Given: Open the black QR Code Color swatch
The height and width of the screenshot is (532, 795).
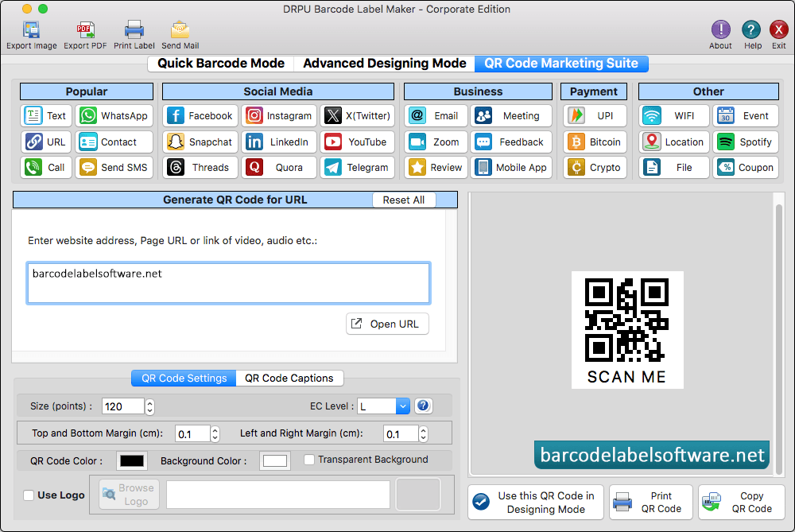Looking at the screenshot, I should (x=132, y=460).
